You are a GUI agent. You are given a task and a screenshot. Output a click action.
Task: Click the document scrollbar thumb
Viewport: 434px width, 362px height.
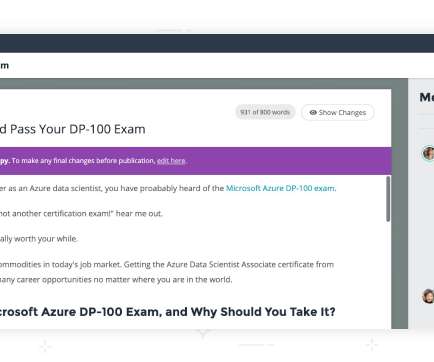[x=388, y=199]
